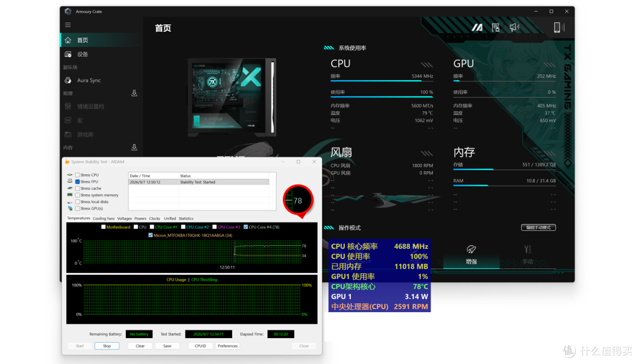Viewport: 638px width, 364px height.
Task: Check the Motherboard graph checkbox
Action: pos(103,227)
